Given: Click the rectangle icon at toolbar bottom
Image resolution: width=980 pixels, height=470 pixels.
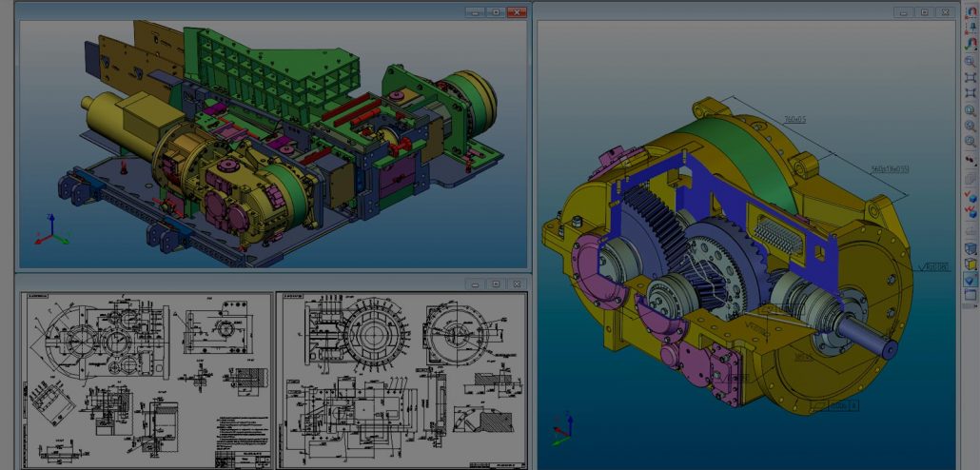Looking at the screenshot, I should pyautogui.click(x=970, y=296).
